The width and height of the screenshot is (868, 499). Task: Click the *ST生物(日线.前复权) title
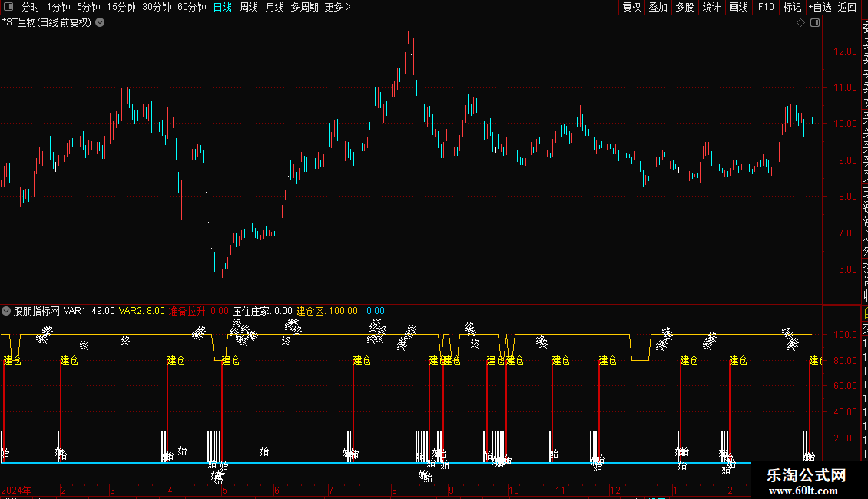pos(47,23)
